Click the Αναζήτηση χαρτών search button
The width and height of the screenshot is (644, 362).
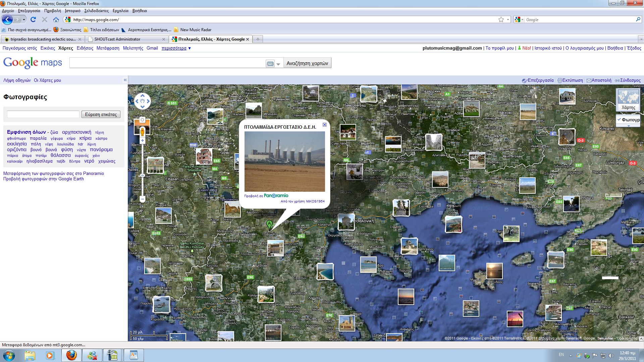tap(307, 63)
